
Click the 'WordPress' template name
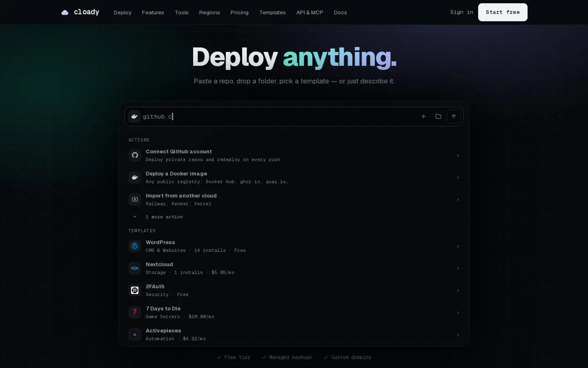pyautogui.click(x=160, y=242)
